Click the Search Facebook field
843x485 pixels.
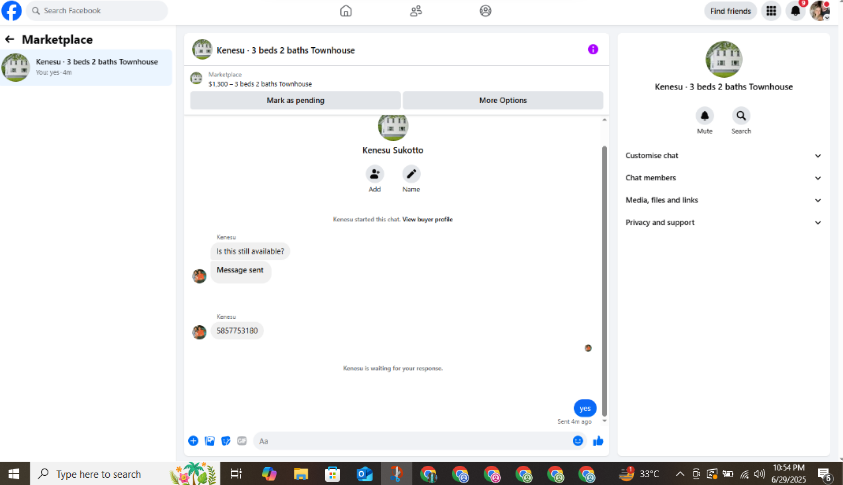pos(97,11)
